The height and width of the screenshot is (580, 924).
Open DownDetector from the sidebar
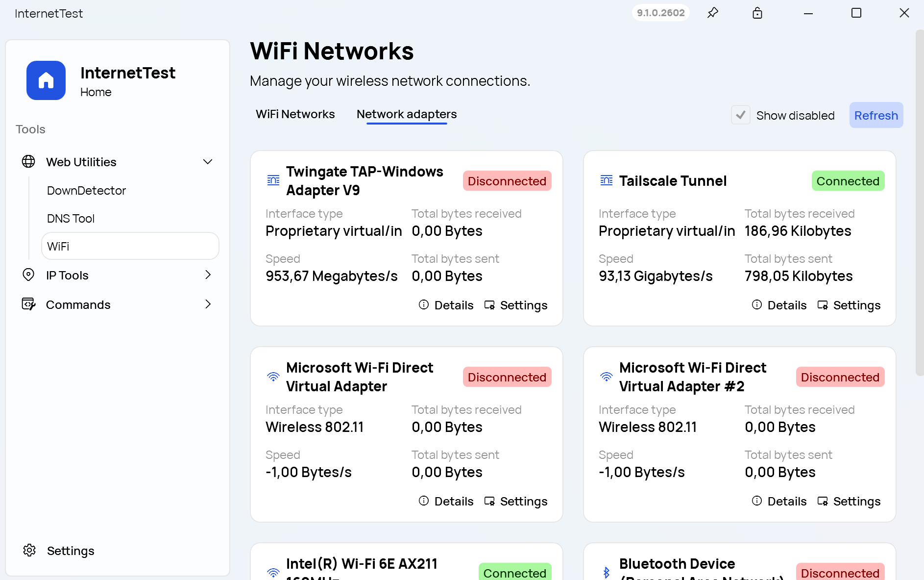86,191
